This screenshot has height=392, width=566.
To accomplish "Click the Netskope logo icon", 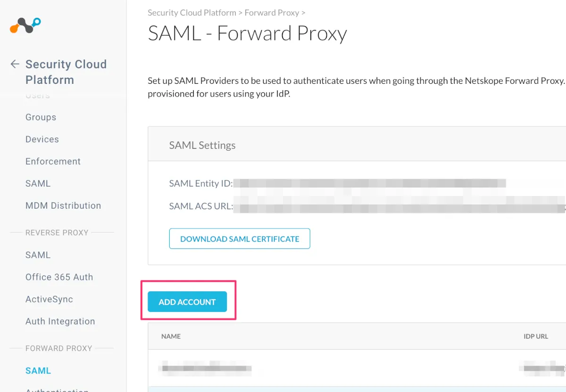I will pyautogui.click(x=25, y=25).
